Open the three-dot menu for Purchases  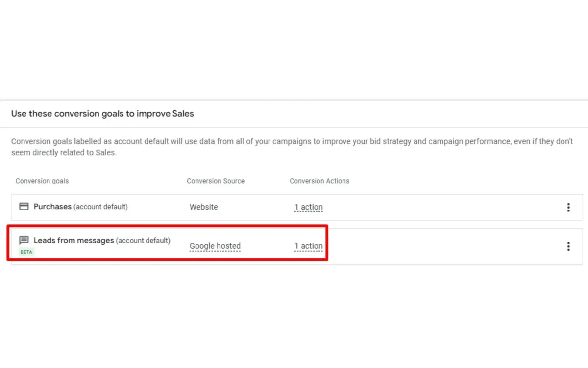click(568, 207)
